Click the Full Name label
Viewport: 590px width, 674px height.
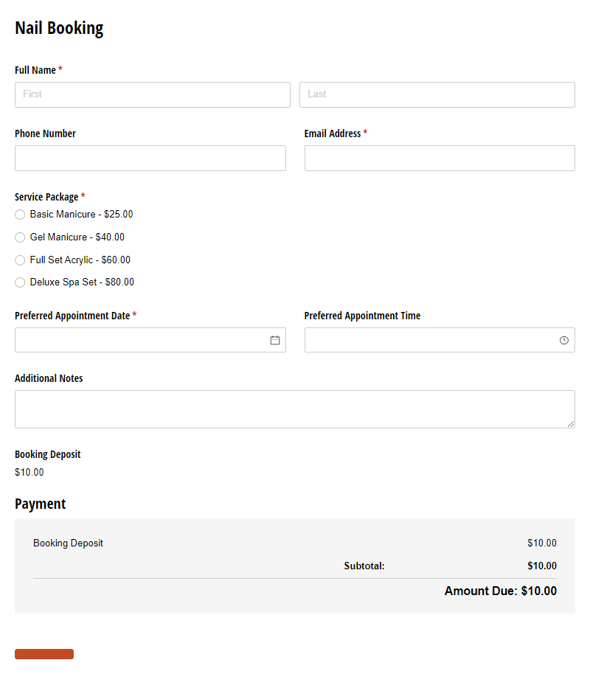click(35, 70)
